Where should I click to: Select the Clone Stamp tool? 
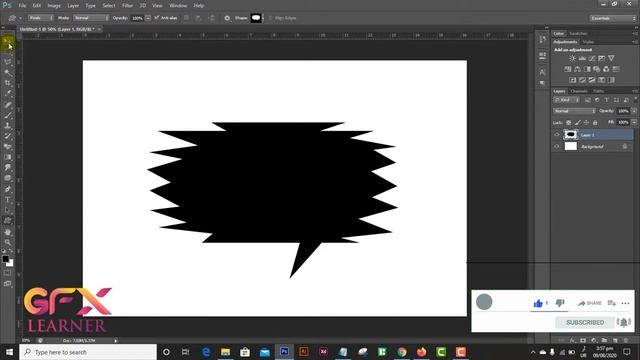[x=8, y=126]
